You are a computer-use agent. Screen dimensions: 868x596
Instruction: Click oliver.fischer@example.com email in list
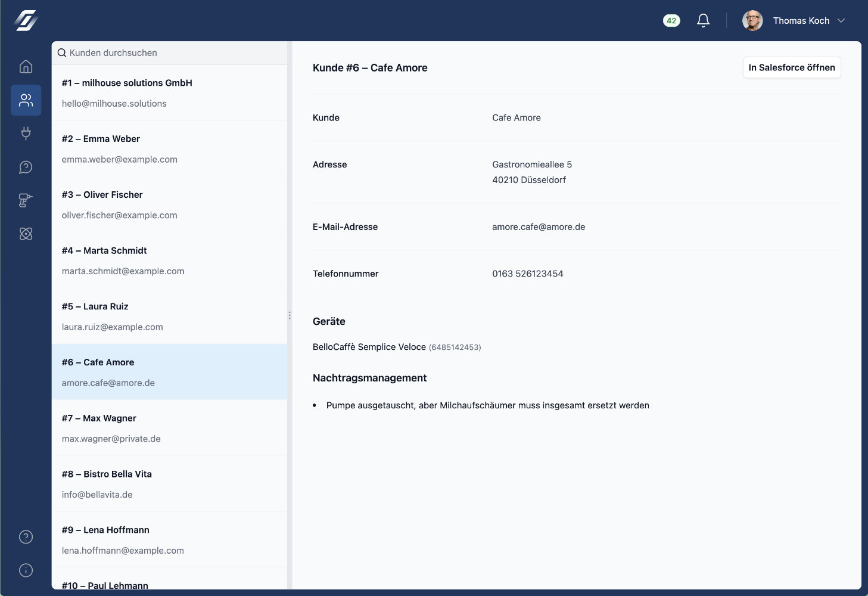coord(120,215)
